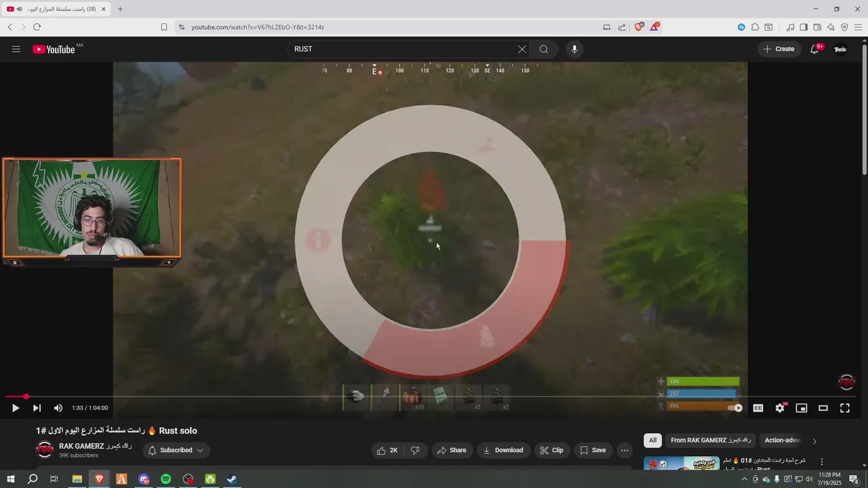The width and height of the screenshot is (868, 488).
Task: Open File Explorer from taskbar
Action: (x=77, y=479)
